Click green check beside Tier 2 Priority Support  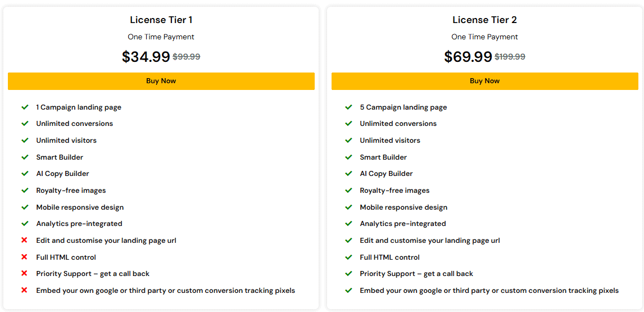tap(349, 274)
